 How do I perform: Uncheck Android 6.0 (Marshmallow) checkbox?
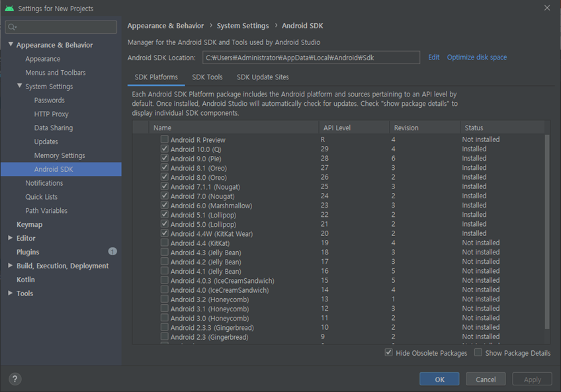tap(164, 205)
